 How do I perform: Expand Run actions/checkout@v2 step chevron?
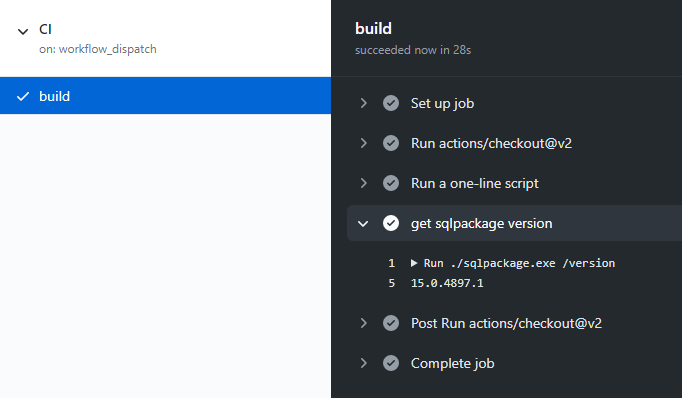pyautogui.click(x=363, y=143)
